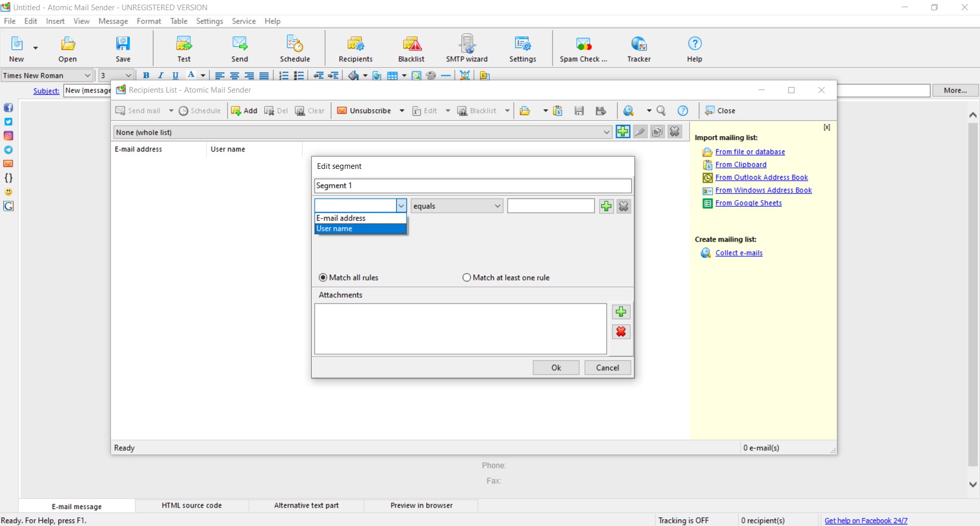Toggle bold formatting
980x526 pixels.
[x=146, y=75]
